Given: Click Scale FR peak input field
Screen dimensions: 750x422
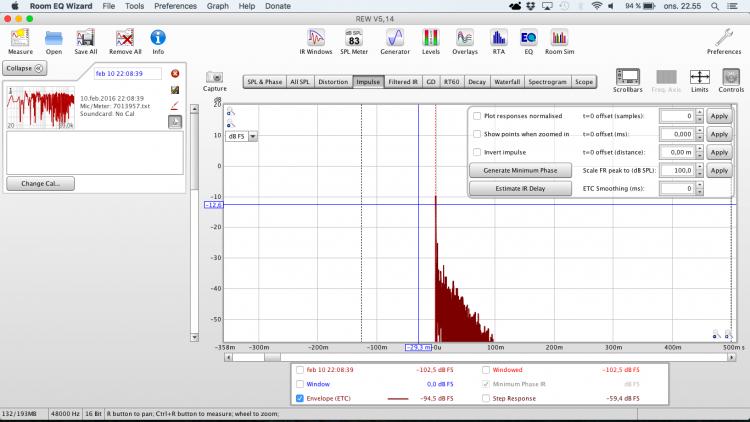Looking at the screenshot, I should pyautogui.click(x=677, y=170).
